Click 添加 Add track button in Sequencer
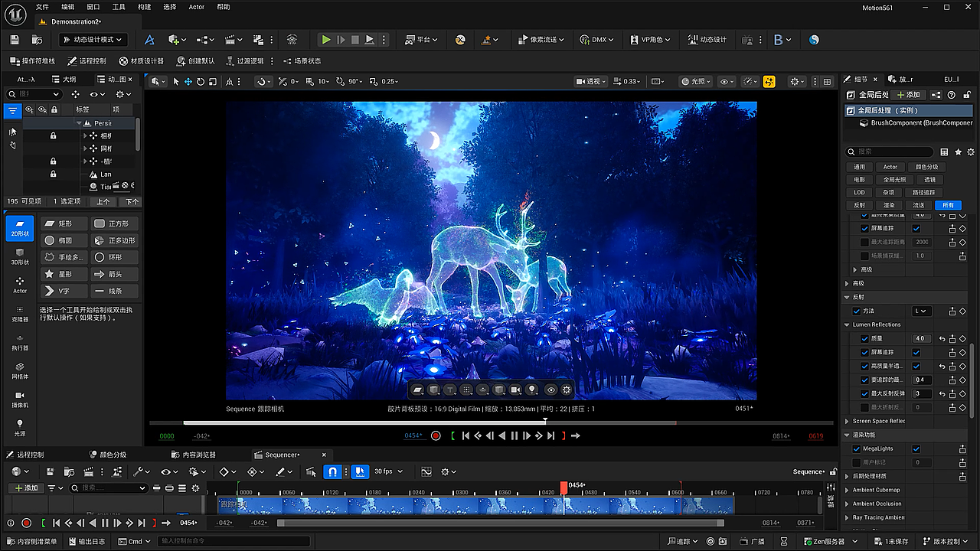Viewport: 980px width, 551px height. [25, 487]
